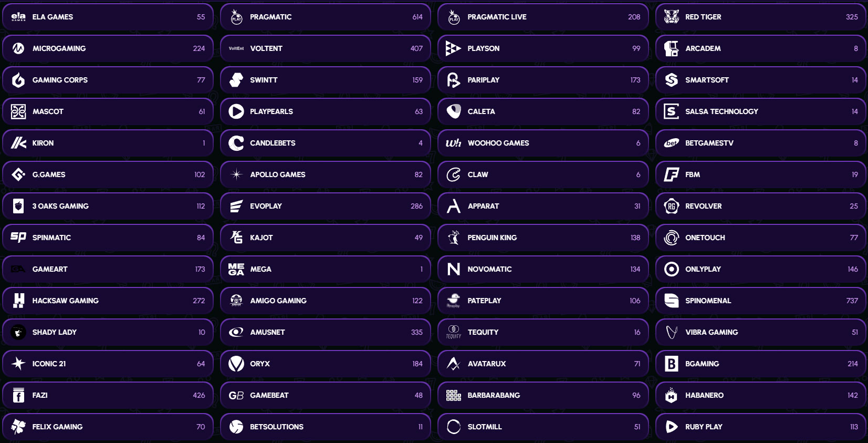
Task: Open the Amusnet provider page
Action: (x=326, y=332)
